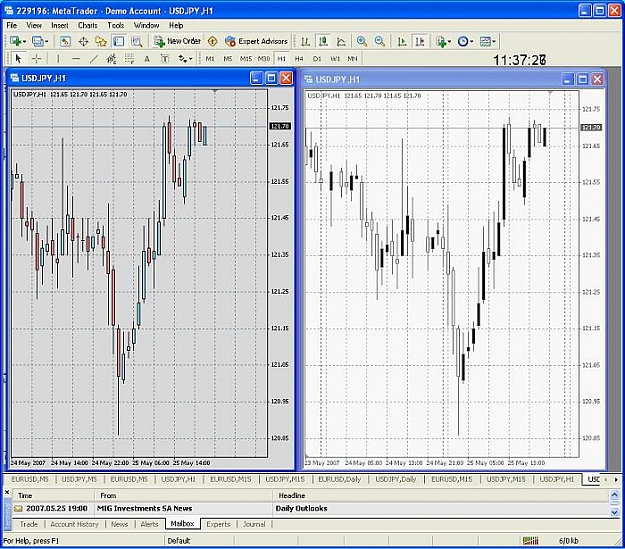This screenshot has height=549, width=625.
Task: Toggle the Auto Scroll chart icon
Action: click(x=402, y=41)
